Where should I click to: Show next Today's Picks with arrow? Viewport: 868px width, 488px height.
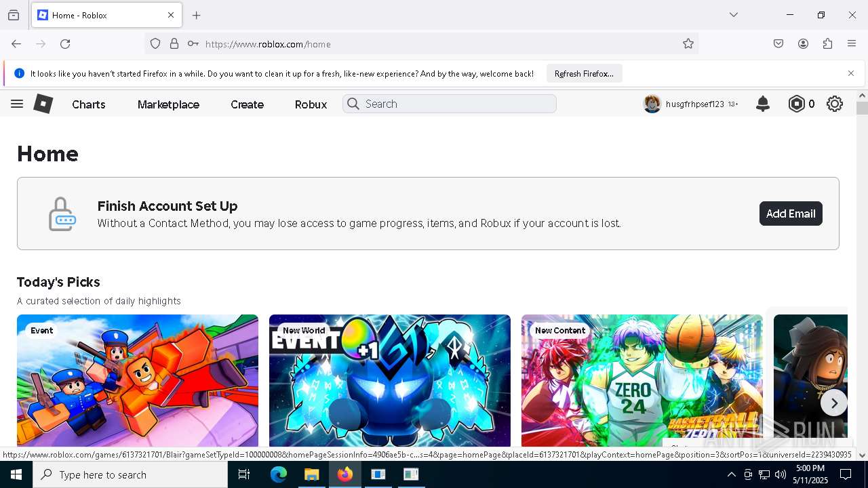point(834,403)
